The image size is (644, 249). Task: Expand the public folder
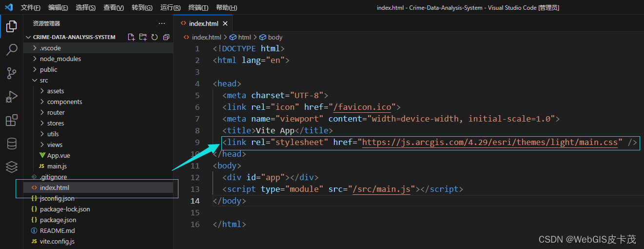pyautogui.click(x=98, y=69)
